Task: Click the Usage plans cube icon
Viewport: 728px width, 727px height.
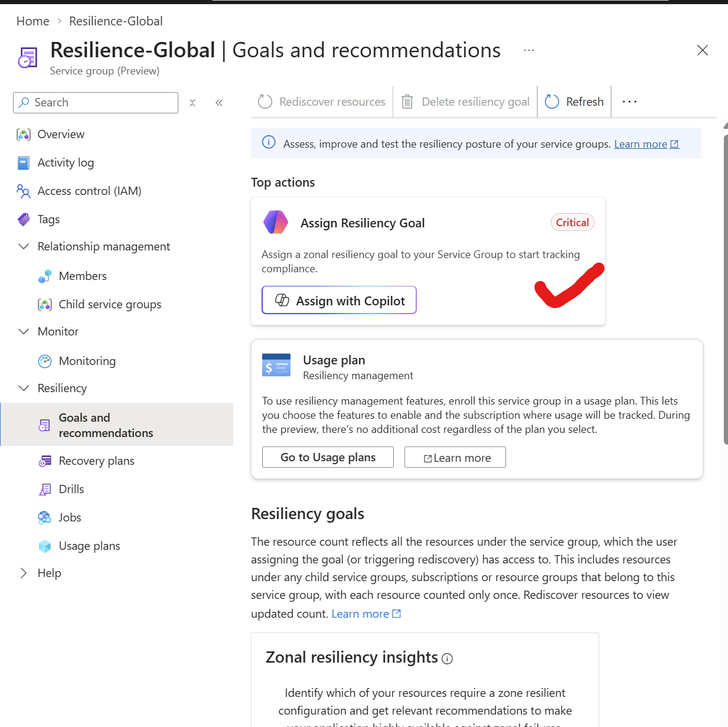Action: coord(45,546)
